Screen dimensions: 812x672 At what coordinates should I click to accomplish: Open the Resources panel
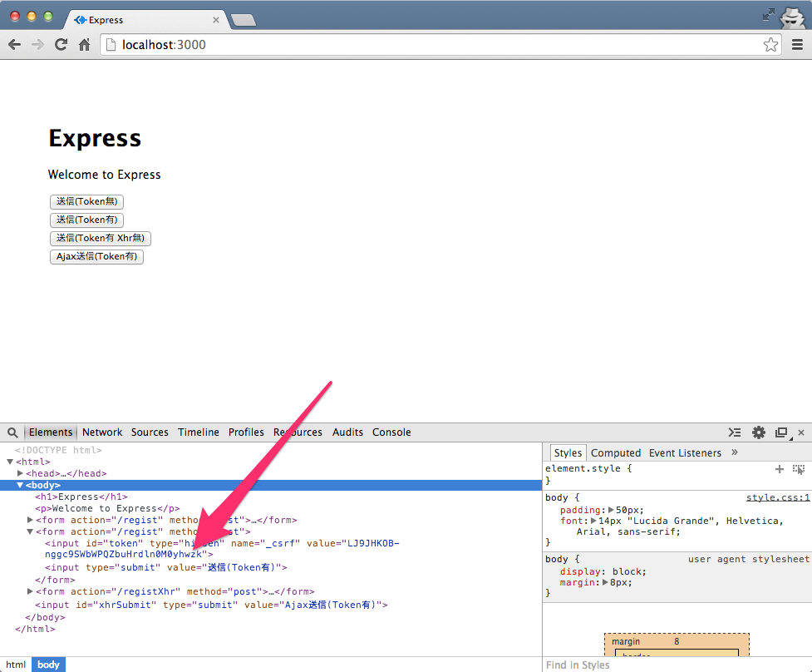tap(298, 432)
